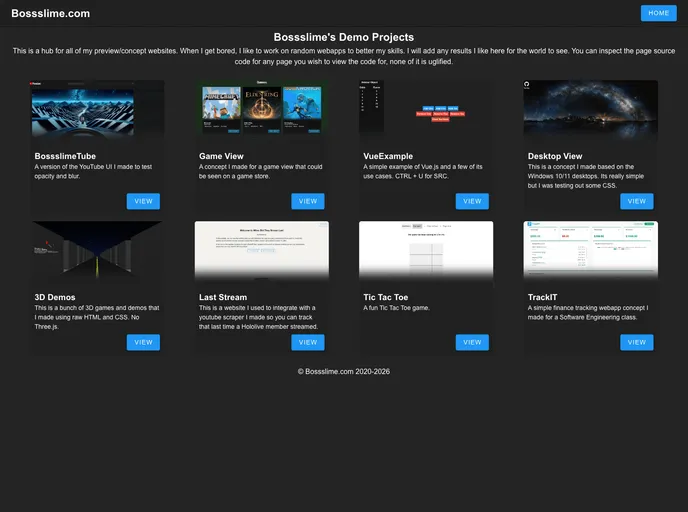The width and height of the screenshot is (688, 512).
Task: Open the BossslimeTube preview thumbnail
Action: click(x=97, y=109)
